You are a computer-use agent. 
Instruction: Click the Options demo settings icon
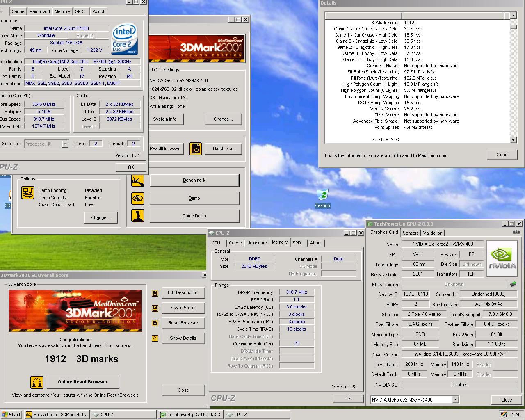(x=28, y=193)
